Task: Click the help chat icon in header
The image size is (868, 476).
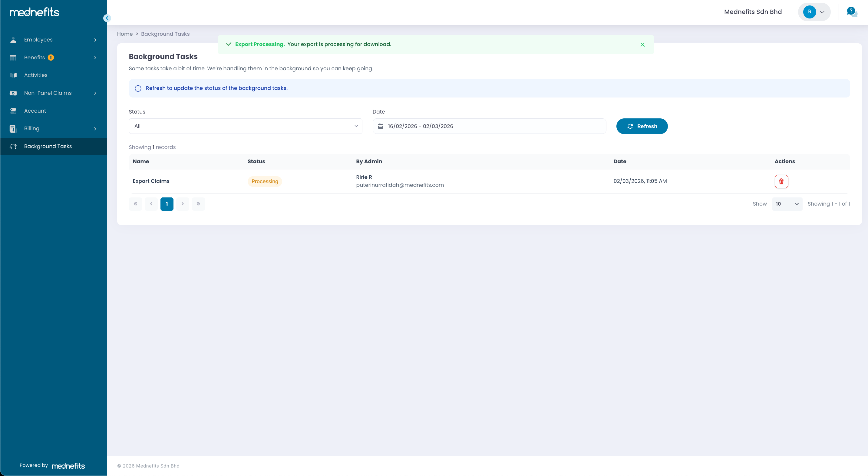Action: [x=851, y=12]
